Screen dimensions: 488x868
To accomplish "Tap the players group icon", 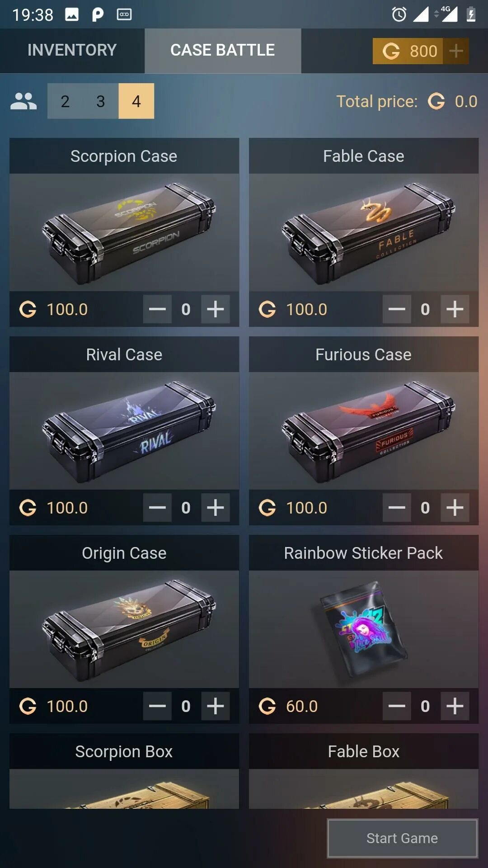I will [x=23, y=101].
